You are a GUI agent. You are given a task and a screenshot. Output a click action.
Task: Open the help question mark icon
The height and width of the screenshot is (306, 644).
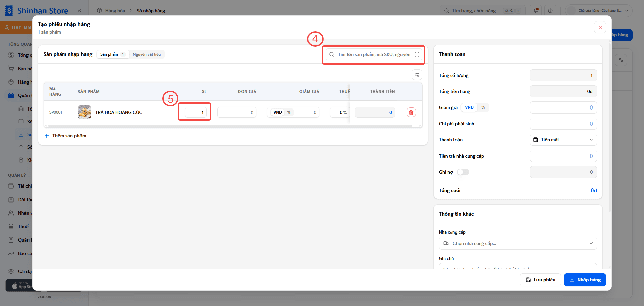(x=550, y=11)
